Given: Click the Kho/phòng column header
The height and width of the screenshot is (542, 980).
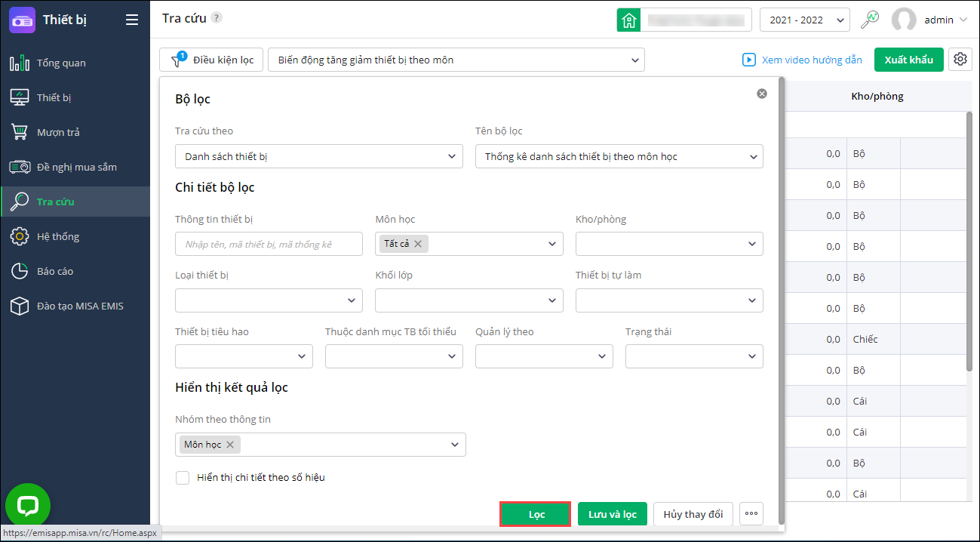Looking at the screenshot, I should click(877, 96).
